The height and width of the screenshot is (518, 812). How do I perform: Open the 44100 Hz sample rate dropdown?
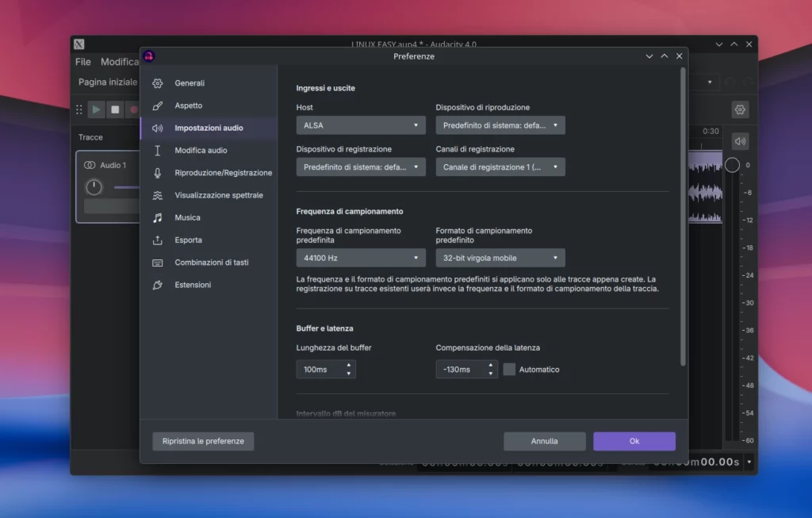361,258
